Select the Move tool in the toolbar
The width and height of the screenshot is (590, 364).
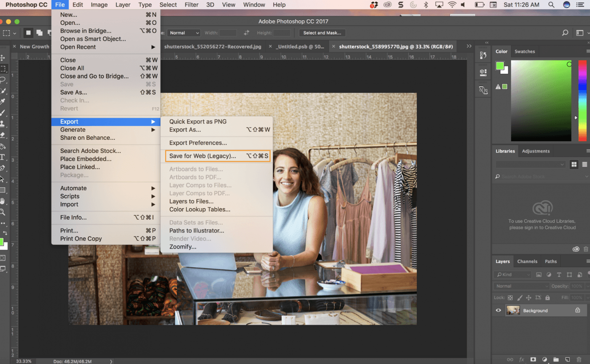(3, 58)
